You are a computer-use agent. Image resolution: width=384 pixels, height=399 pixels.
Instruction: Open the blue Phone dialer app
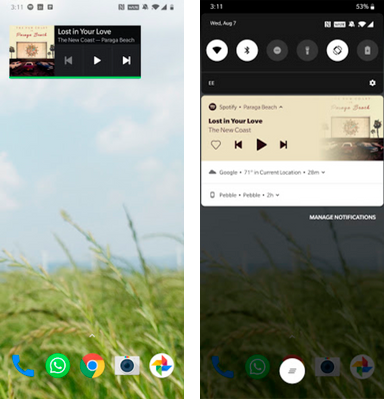[23, 366]
